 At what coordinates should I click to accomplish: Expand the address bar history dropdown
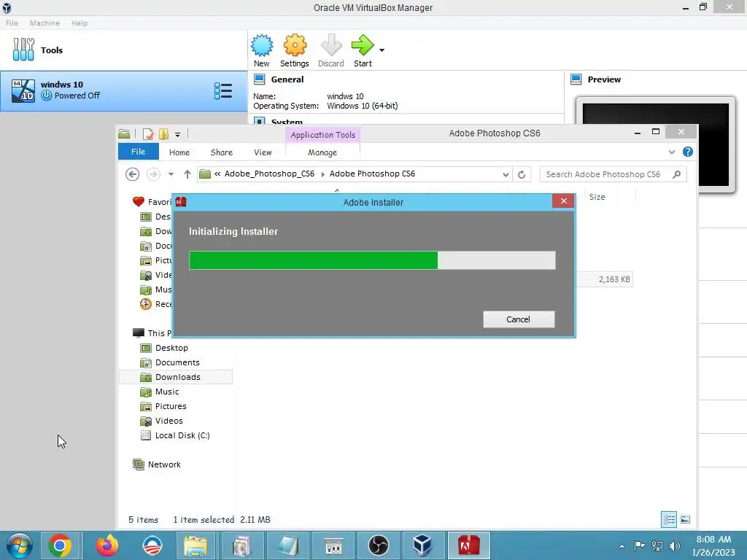pyautogui.click(x=506, y=175)
